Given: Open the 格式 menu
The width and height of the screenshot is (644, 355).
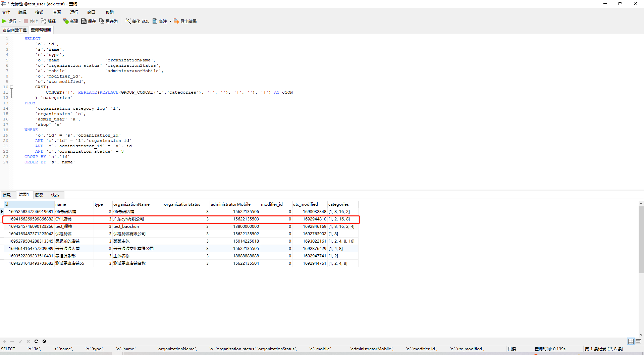Looking at the screenshot, I should pyautogui.click(x=39, y=12).
